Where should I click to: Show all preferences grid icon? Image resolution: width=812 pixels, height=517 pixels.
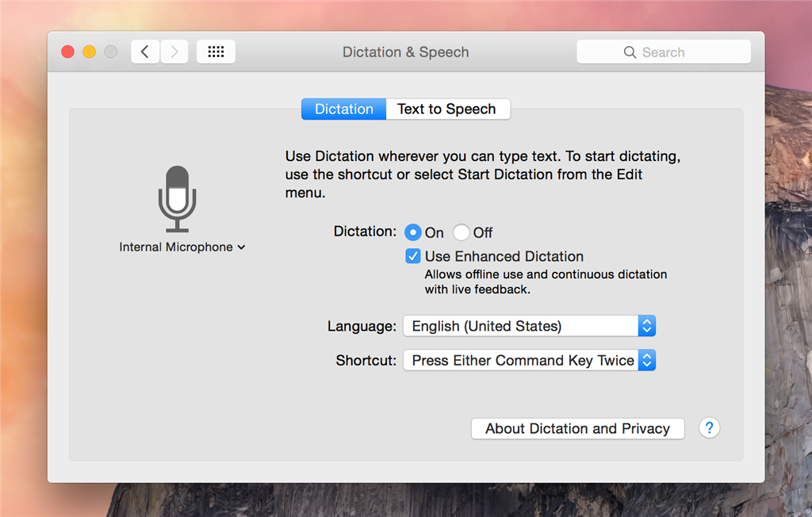[216, 52]
